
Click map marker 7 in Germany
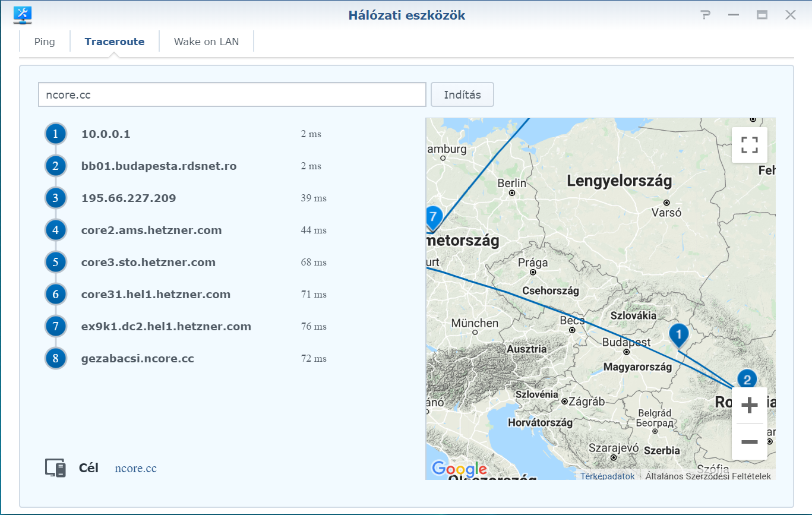[x=434, y=218]
